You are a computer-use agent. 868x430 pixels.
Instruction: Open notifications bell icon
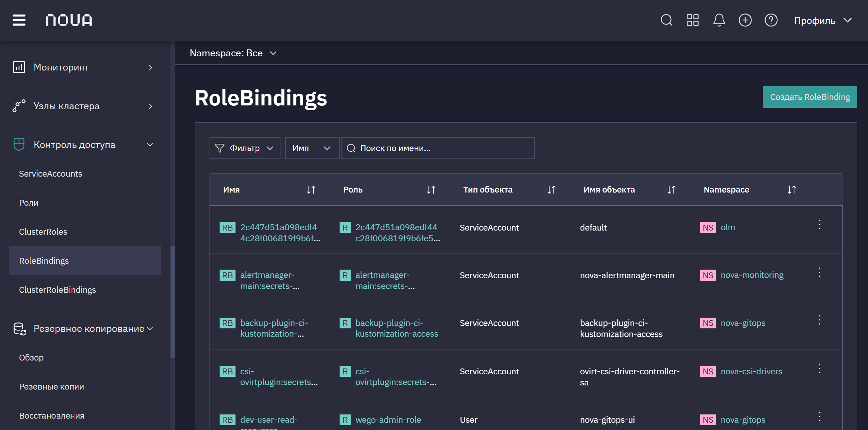click(x=719, y=20)
